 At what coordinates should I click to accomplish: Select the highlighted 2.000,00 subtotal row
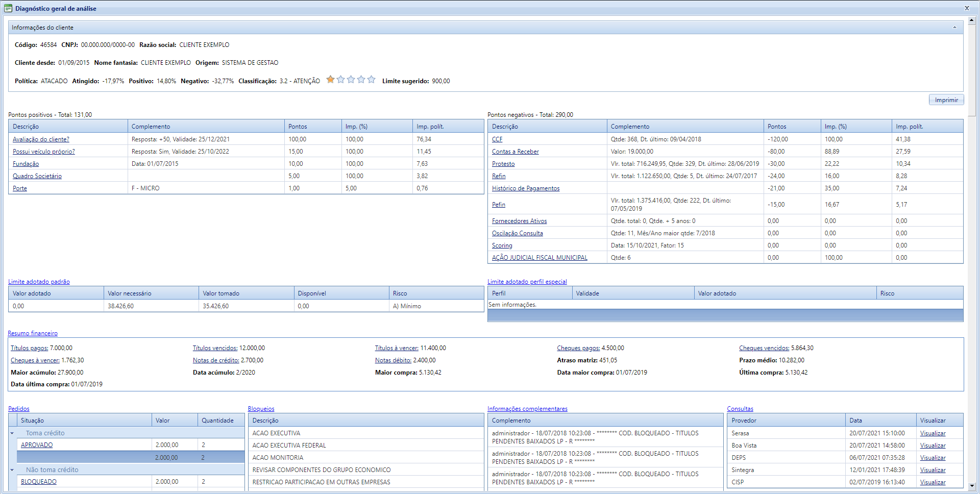[131, 458]
